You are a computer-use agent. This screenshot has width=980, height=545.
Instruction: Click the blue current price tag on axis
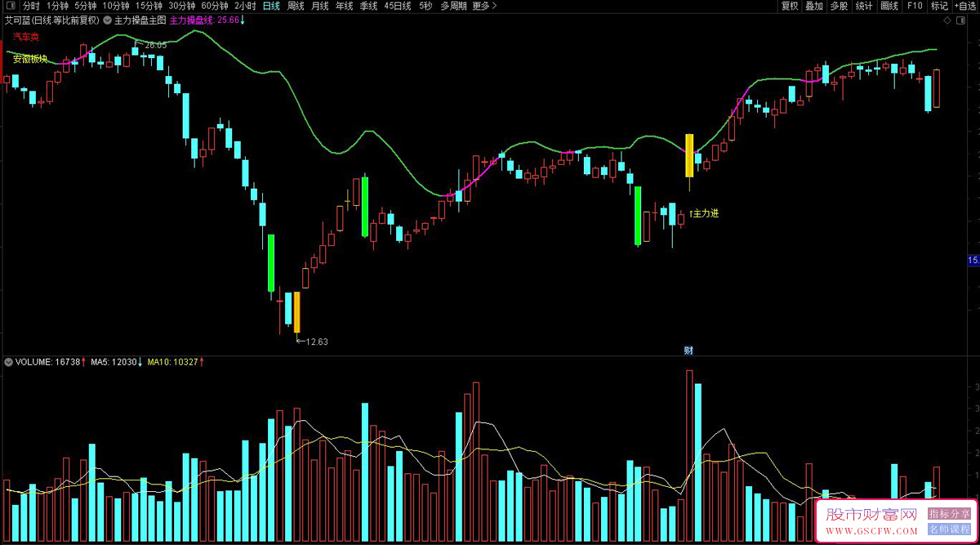[x=973, y=261]
